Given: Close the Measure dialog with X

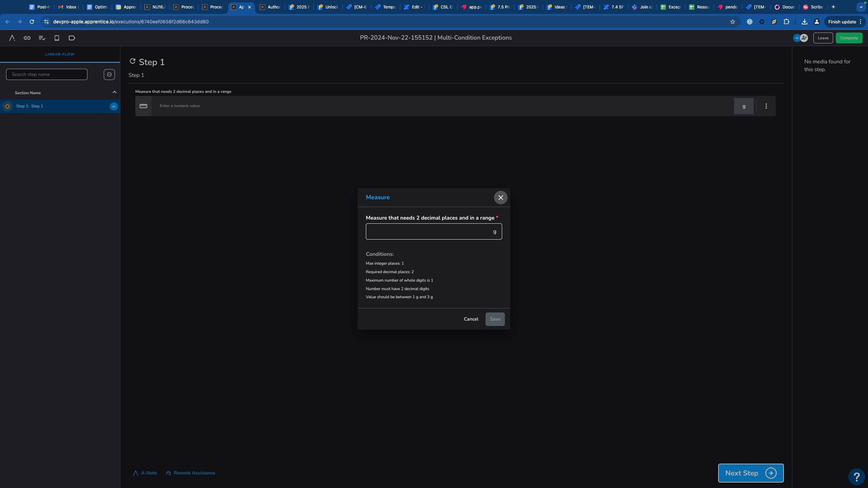Looking at the screenshot, I should (500, 198).
